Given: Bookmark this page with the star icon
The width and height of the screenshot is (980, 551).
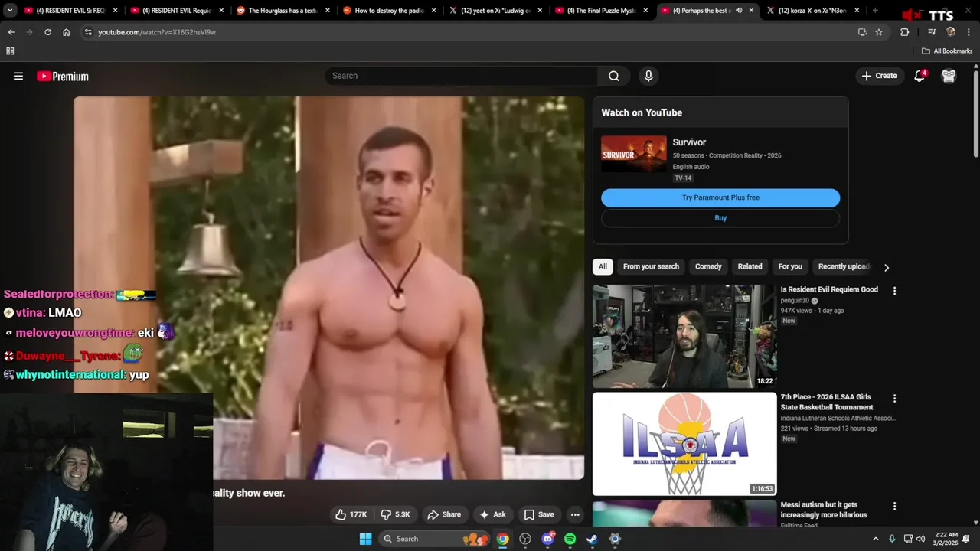Looking at the screenshot, I should point(879,32).
